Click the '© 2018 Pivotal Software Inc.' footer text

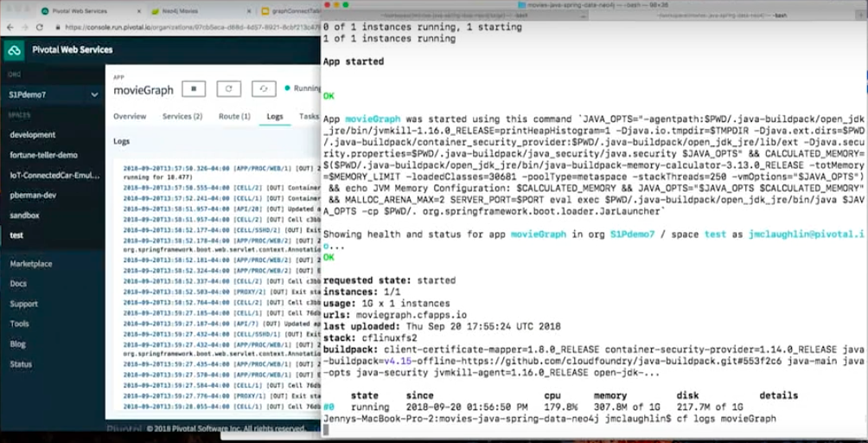[226, 428]
